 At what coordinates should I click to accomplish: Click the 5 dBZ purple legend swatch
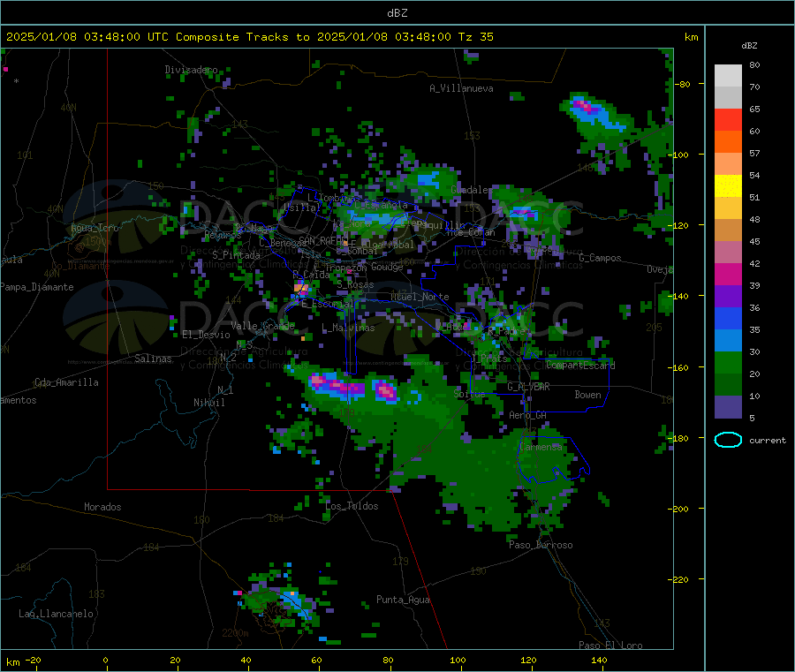coord(728,407)
